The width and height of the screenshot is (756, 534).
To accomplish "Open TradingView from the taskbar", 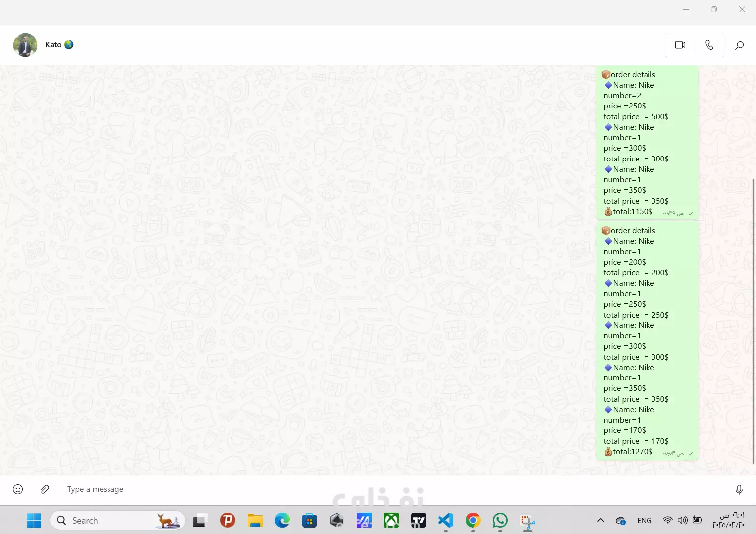I will pyautogui.click(x=419, y=520).
